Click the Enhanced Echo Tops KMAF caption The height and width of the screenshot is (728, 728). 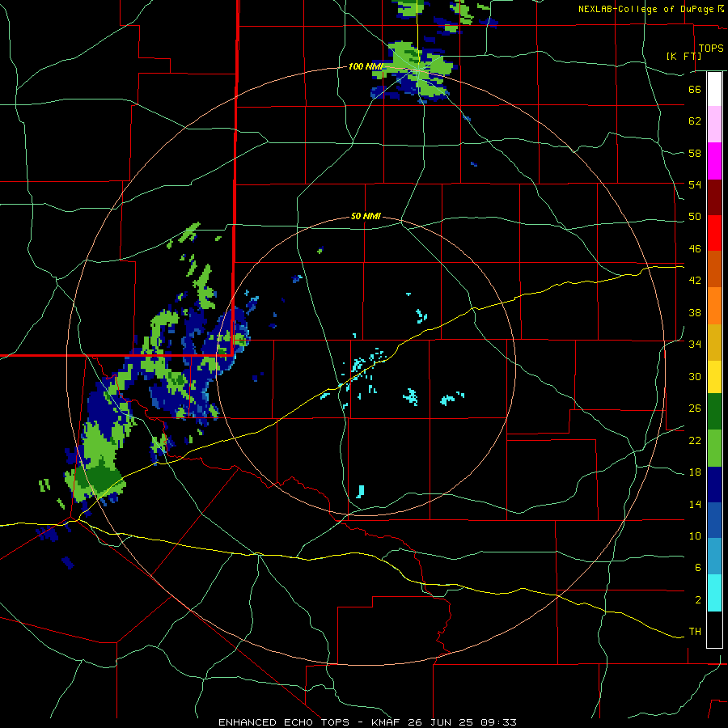[367, 722]
